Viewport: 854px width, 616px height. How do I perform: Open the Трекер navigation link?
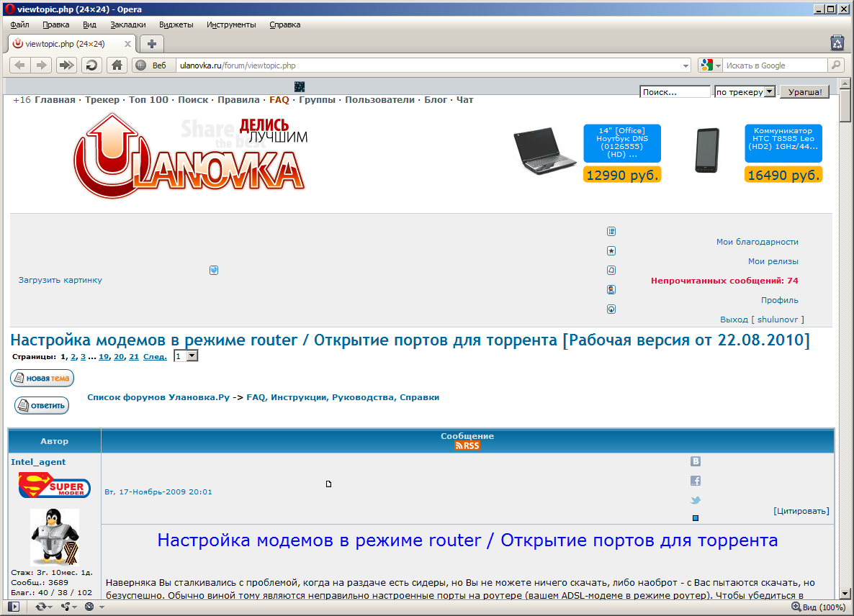[x=102, y=99]
